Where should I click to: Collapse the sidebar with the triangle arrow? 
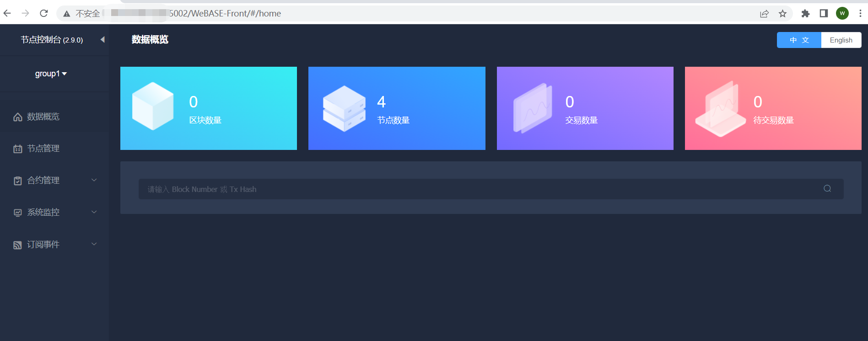click(102, 40)
